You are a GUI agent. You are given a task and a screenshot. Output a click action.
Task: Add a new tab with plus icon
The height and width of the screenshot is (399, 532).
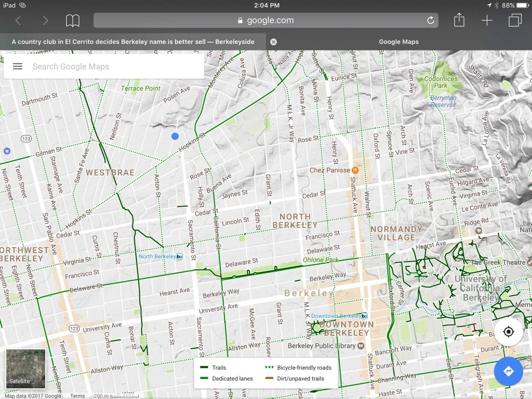tap(487, 21)
